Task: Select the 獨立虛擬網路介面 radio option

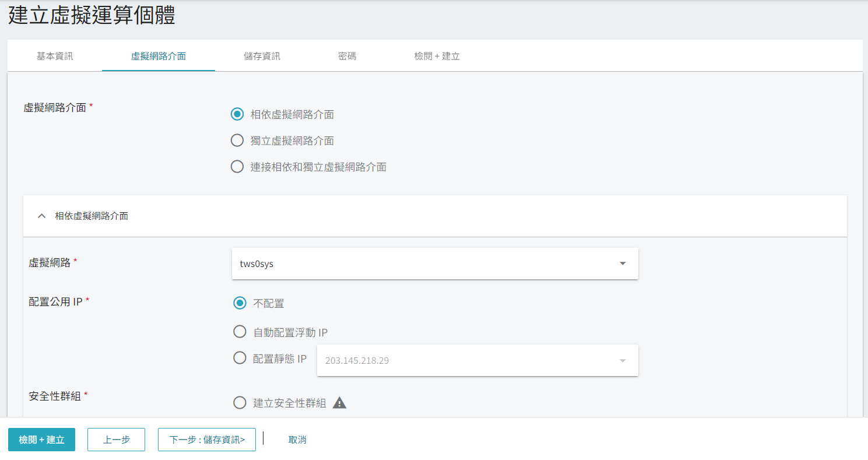Action: click(237, 141)
